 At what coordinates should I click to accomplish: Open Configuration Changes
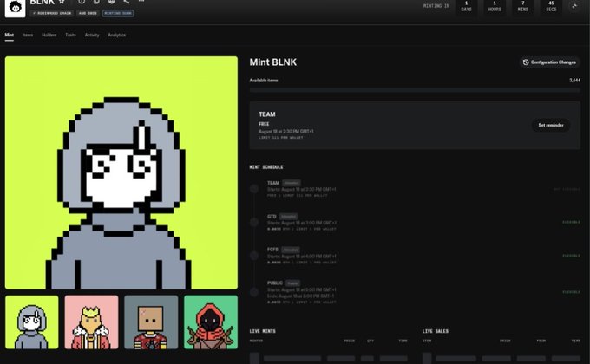point(550,62)
